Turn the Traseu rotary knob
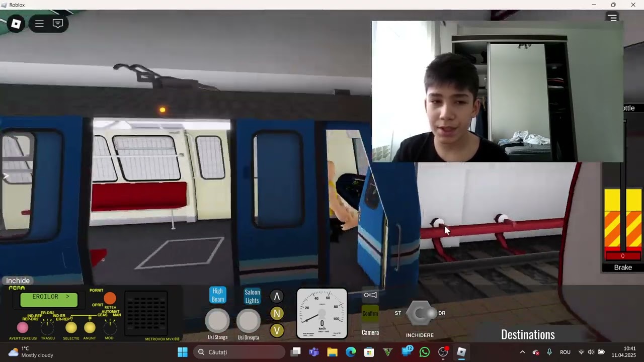 click(x=47, y=328)
